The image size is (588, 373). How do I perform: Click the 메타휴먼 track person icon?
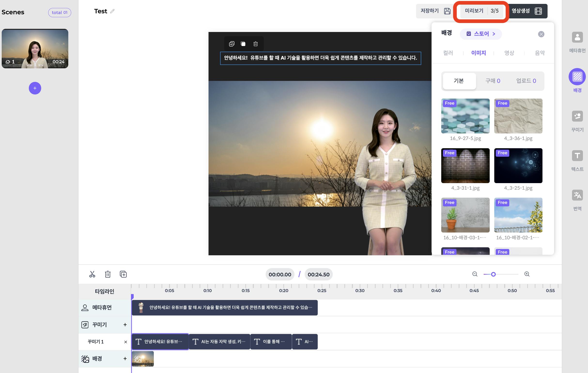click(x=85, y=308)
